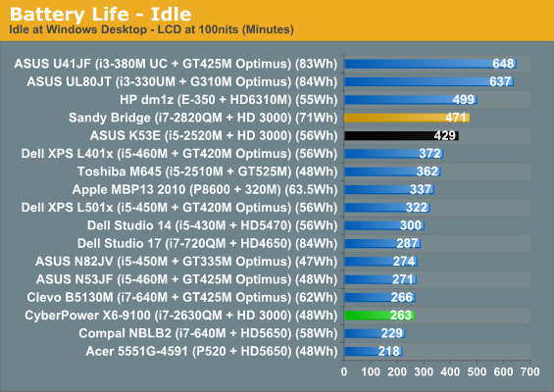
Task: Select the Clevo B5130M label
Action: click(182, 298)
